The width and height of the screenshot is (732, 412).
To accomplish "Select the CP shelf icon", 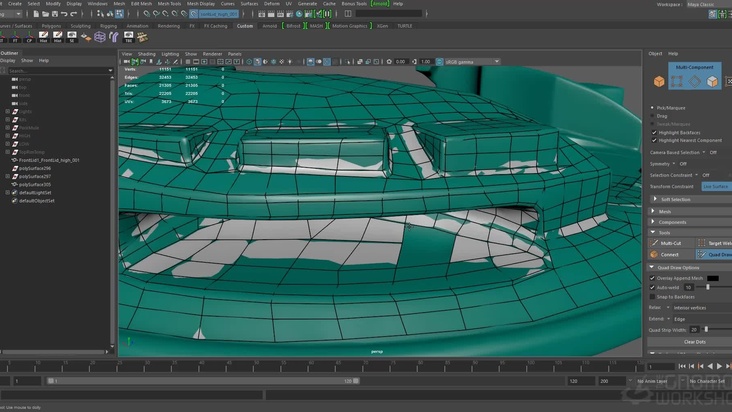I will click(29, 37).
